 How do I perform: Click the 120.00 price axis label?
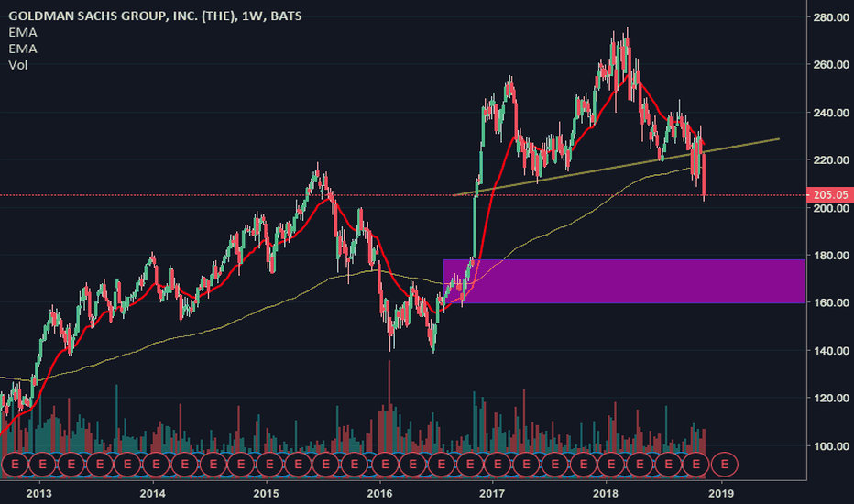point(831,399)
